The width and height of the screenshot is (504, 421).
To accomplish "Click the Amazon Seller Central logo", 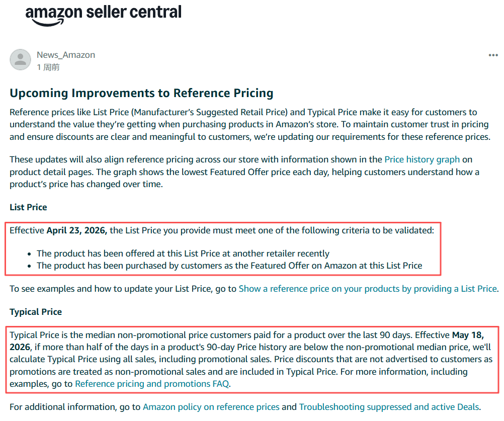I will [x=103, y=14].
